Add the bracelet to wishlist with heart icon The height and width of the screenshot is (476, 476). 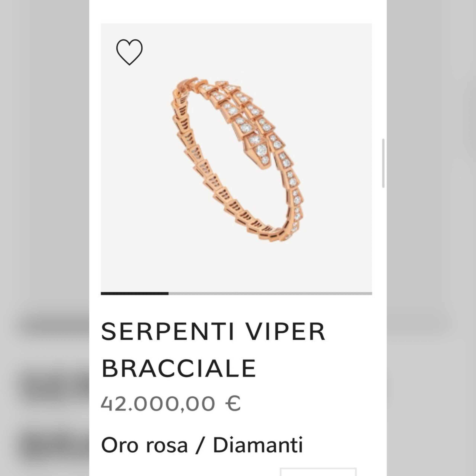(129, 52)
